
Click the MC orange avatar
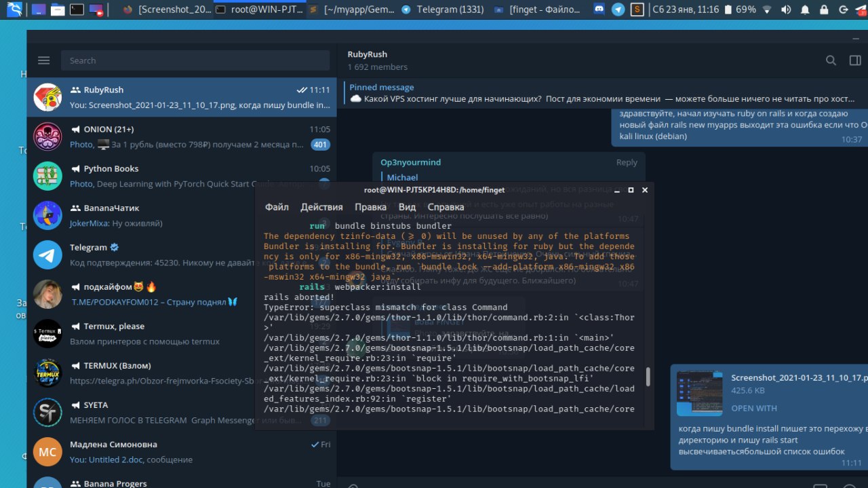(48, 452)
